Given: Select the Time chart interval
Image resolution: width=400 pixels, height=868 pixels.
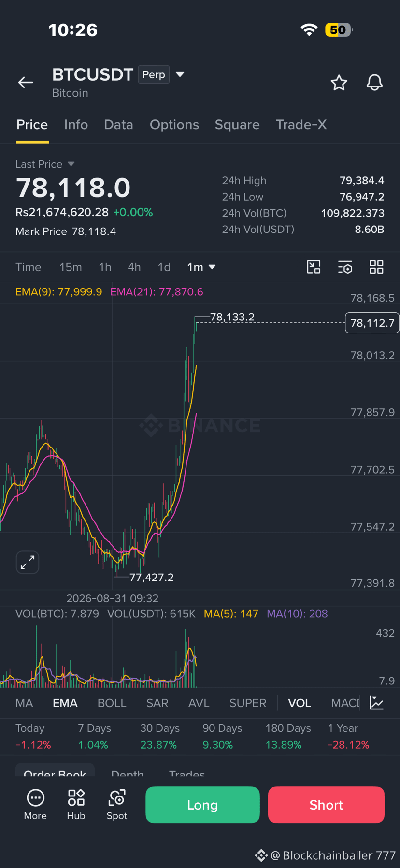Looking at the screenshot, I should coord(29,267).
